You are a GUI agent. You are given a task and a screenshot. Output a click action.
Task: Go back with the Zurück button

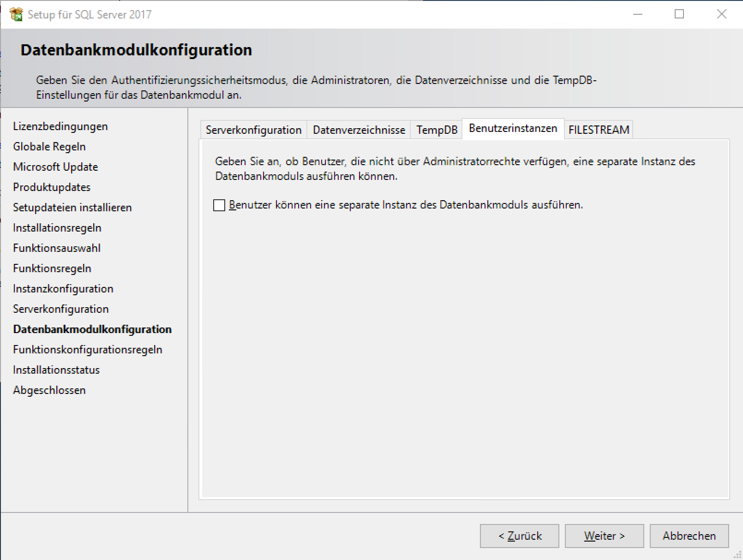point(519,536)
